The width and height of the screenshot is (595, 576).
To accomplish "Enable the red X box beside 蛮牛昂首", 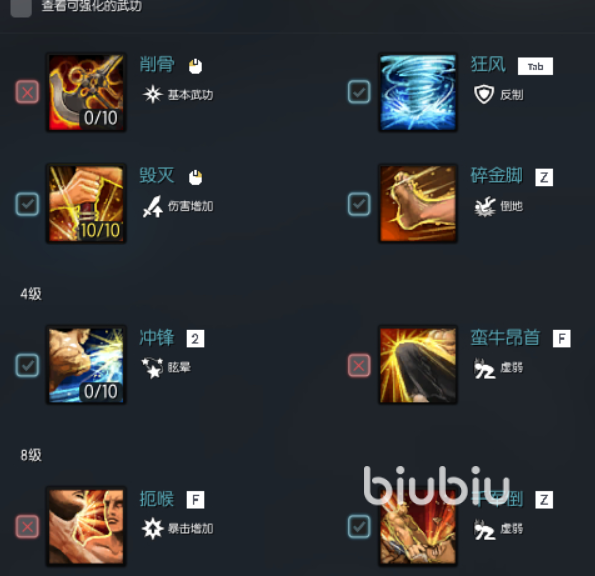I will click(x=359, y=365).
